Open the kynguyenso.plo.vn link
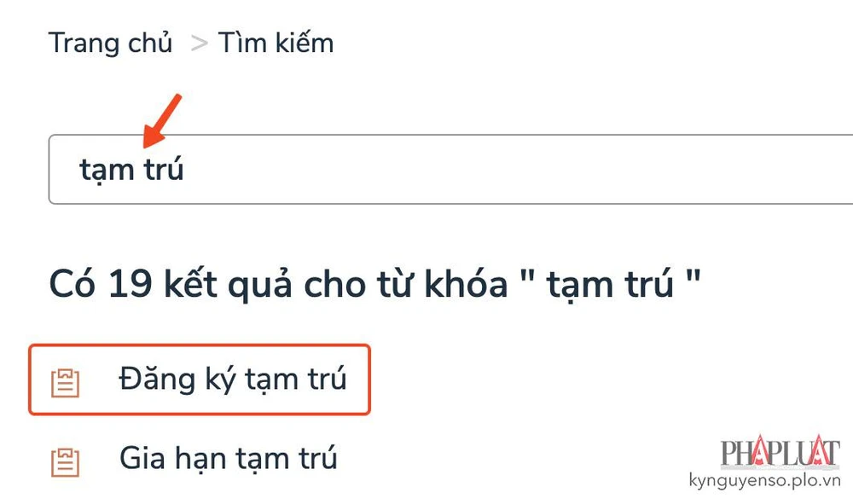The height and width of the screenshot is (504, 853). [x=766, y=478]
